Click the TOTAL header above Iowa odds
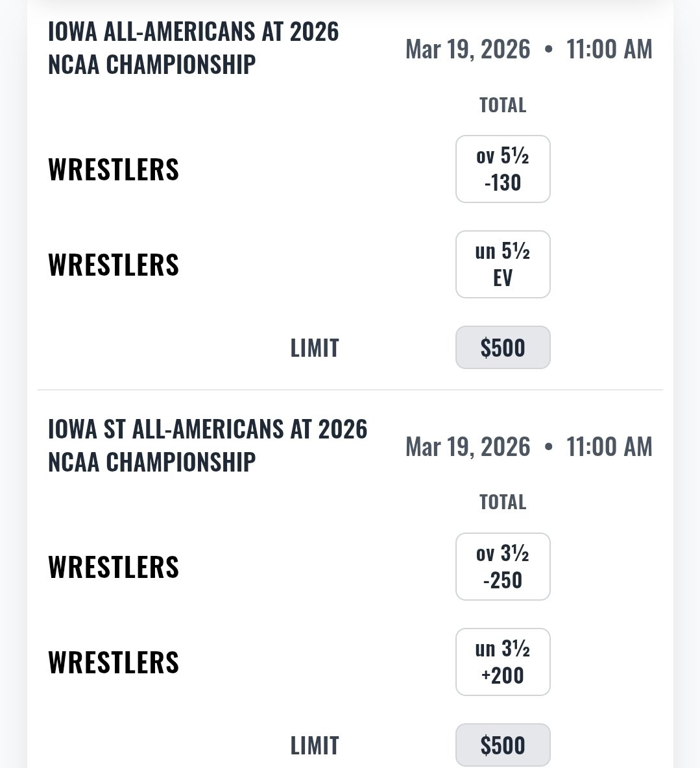This screenshot has width=700, height=768. (x=503, y=105)
